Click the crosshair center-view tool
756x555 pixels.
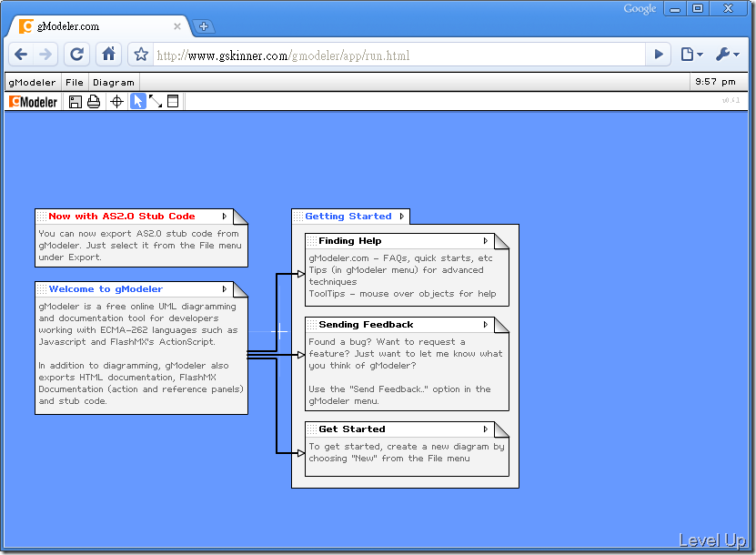pyautogui.click(x=116, y=102)
